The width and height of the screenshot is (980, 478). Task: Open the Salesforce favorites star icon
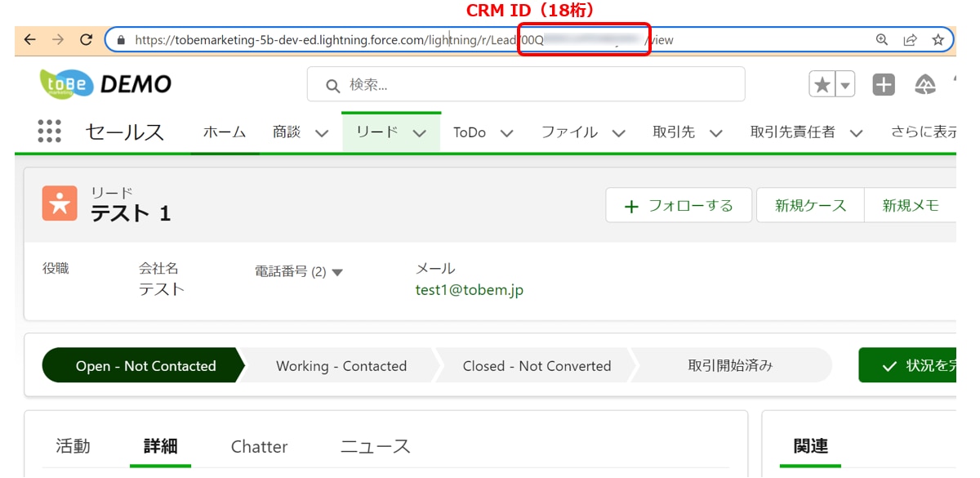[822, 84]
